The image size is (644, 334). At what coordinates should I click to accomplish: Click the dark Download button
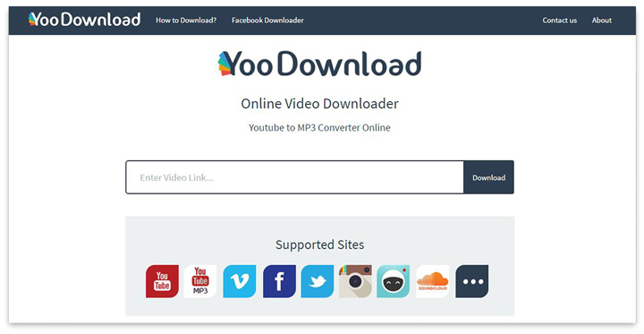(x=488, y=177)
